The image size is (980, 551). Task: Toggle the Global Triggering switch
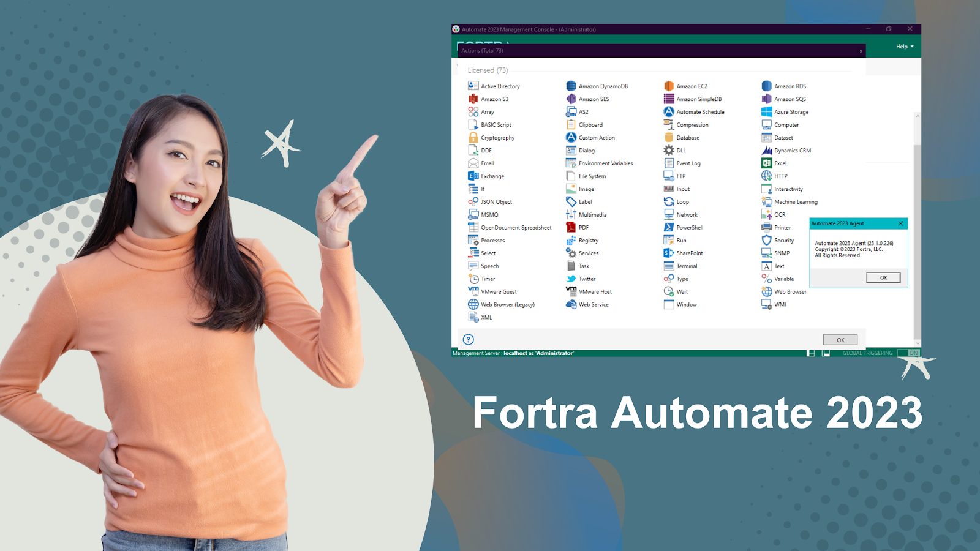(908, 353)
